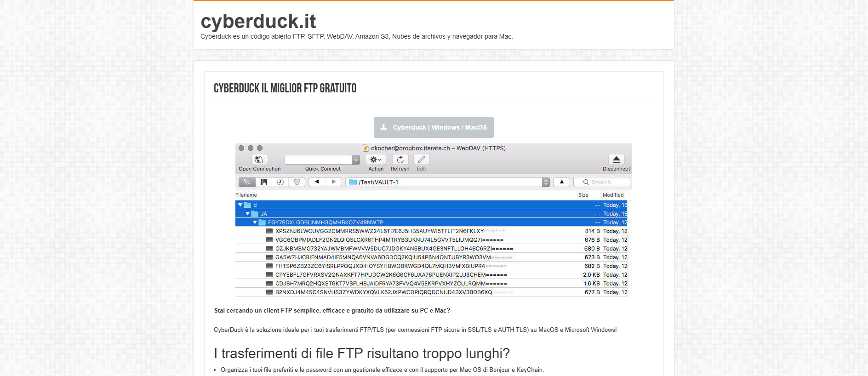Click the 814 B size cell
This screenshot has width=868, height=376.
(592, 231)
